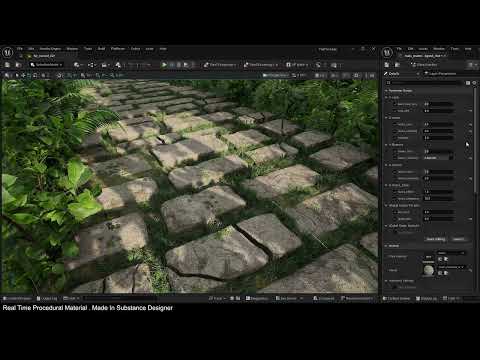Image resolution: width=480 pixels, height=360 pixels.
Task: Click the eject button right of stop
Action: click(x=186, y=65)
